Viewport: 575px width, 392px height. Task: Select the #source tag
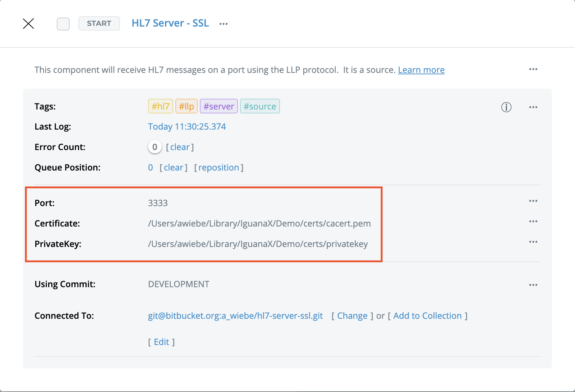pos(260,107)
